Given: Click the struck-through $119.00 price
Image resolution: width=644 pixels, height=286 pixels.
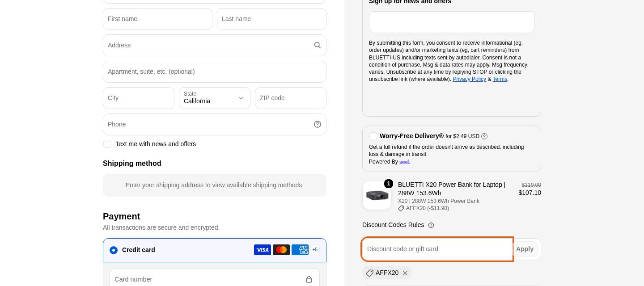Looking at the screenshot, I should tap(531, 185).
